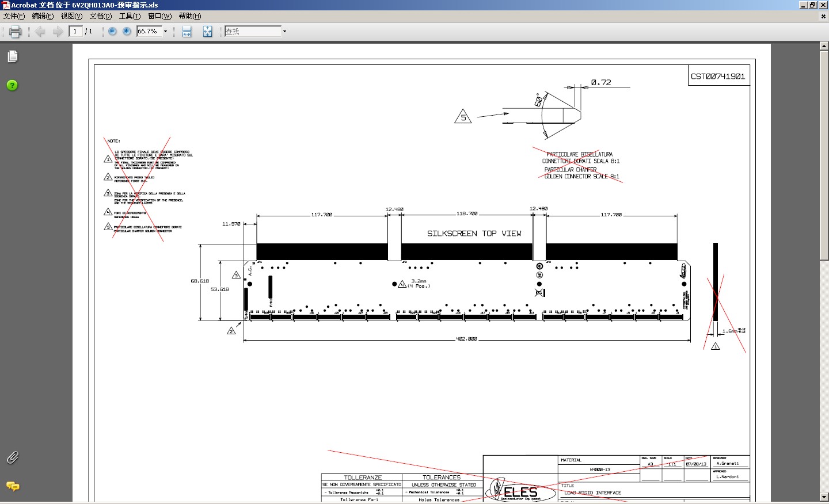The height and width of the screenshot is (504, 829).
Task: Click the 66.7% zoom value field
Action: (149, 31)
